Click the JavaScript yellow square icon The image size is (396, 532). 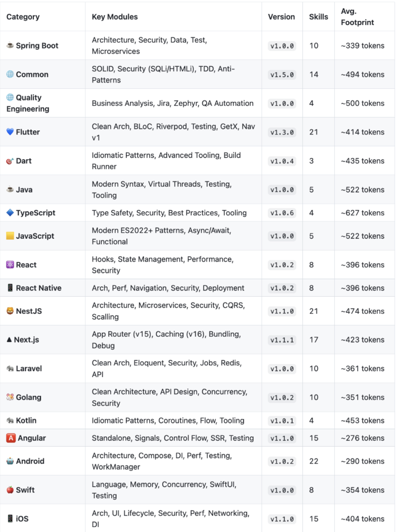point(10,236)
